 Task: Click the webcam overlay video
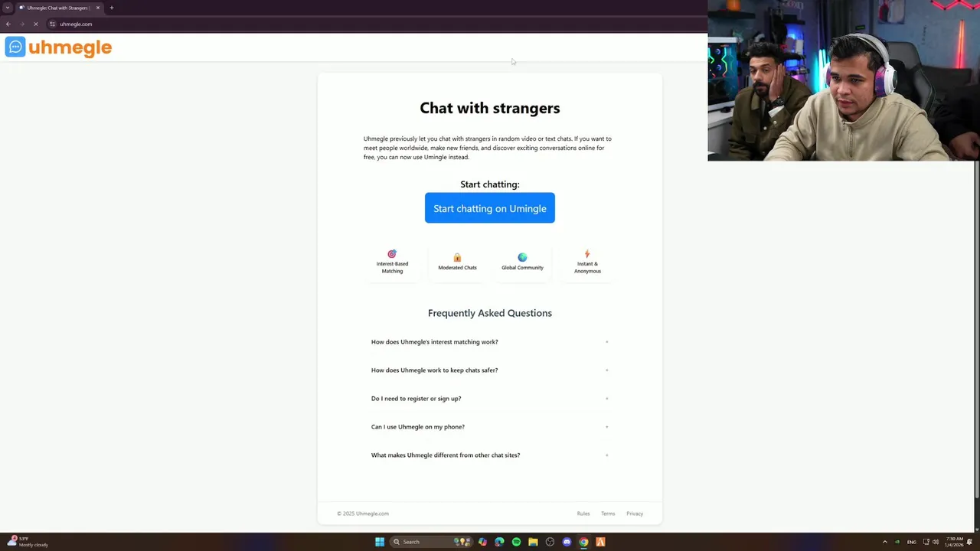coord(844,80)
